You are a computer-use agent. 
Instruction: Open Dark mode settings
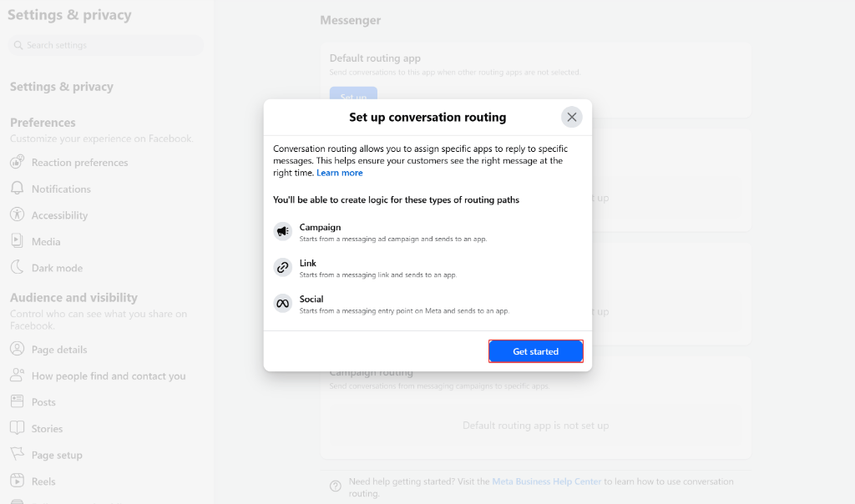coord(58,268)
